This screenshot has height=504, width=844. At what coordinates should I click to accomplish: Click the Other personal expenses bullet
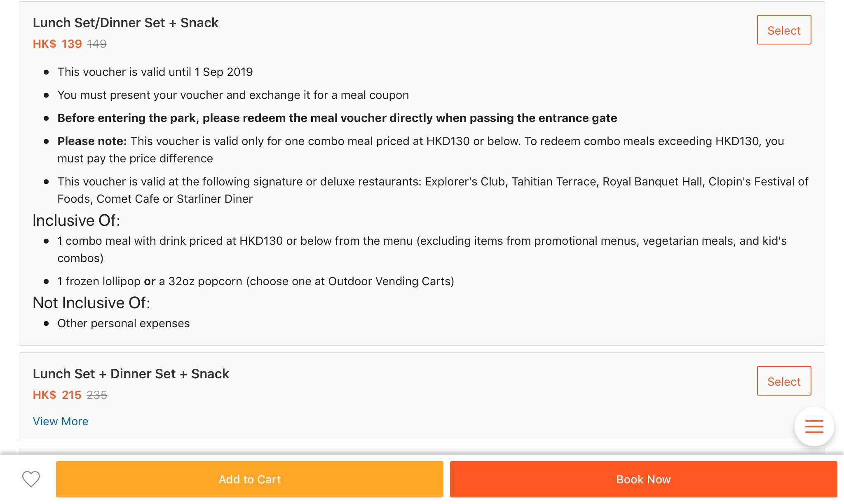point(124,323)
